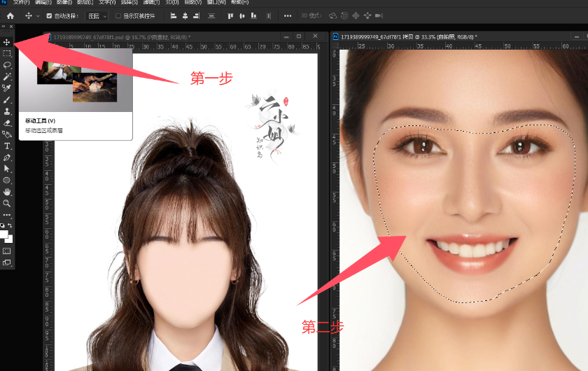The height and width of the screenshot is (371, 588).
Task: Select the Pen tool
Action: click(x=7, y=157)
